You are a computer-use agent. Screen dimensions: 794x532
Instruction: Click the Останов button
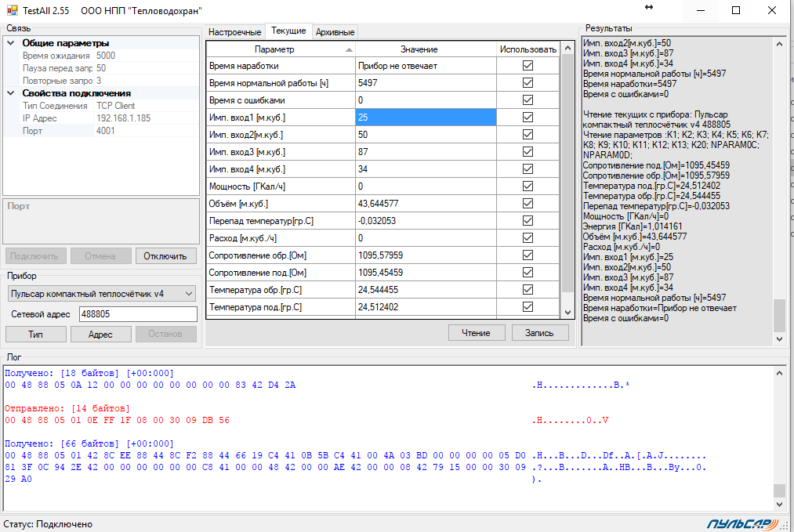pos(165,334)
